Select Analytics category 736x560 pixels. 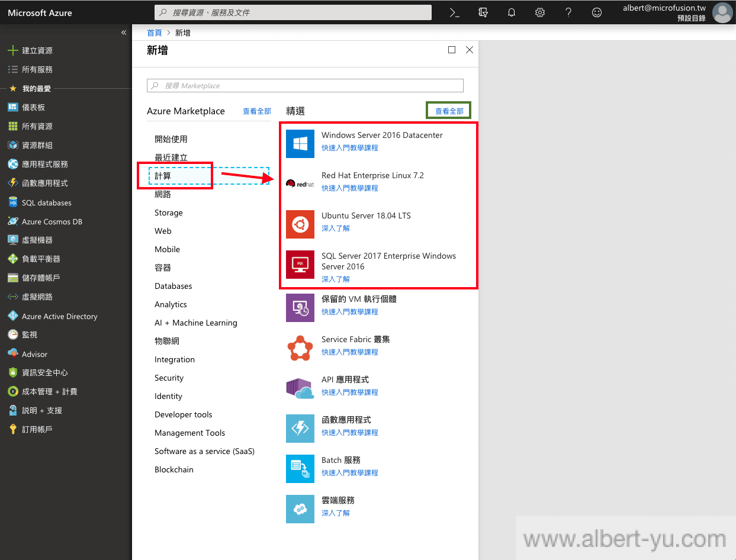point(171,304)
